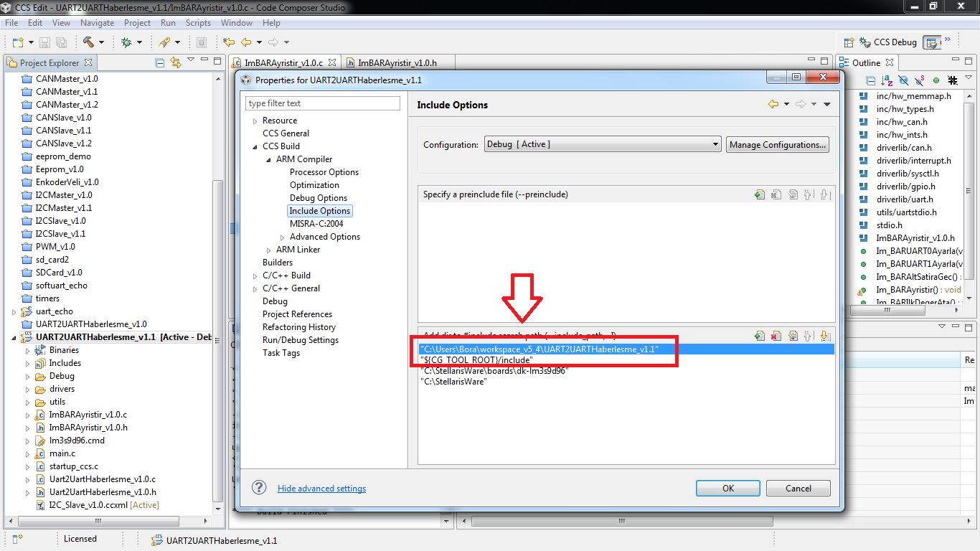Expand the uart_echo project
Image resolution: width=980 pixels, height=551 pixels.
coord(14,311)
